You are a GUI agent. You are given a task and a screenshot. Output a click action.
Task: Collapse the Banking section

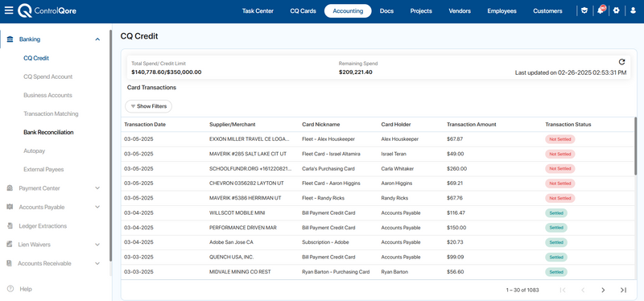click(x=97, y=39)
